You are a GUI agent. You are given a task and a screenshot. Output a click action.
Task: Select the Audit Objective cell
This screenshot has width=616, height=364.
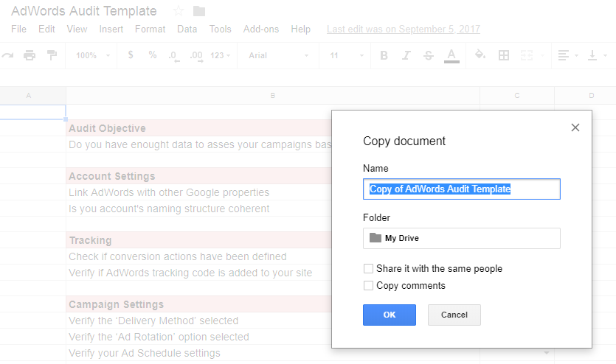coord(198,128)
